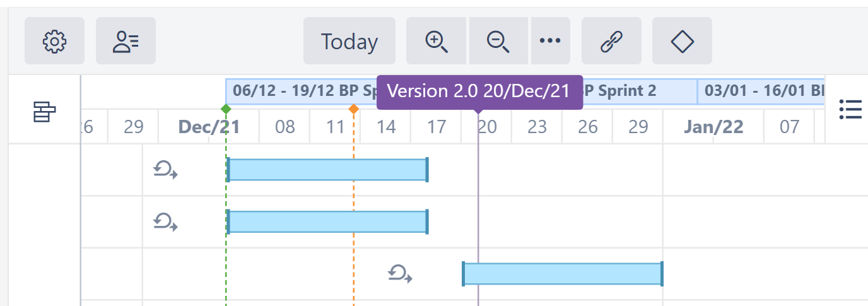Image resolution: width=868 pixels, height=306 pixels.
Task: Click second row sprint cycle icon
Action: click(165, 221)
